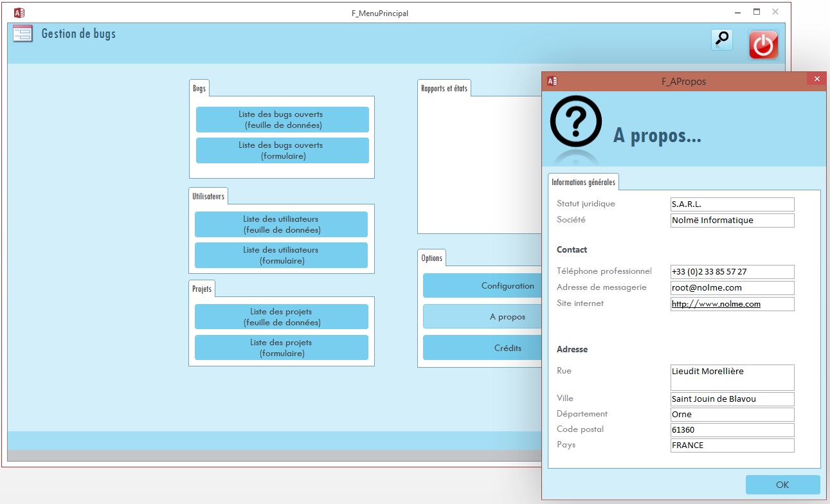830x504 pixels.
Task: Select the Rapports et états tab
Action: [x=444, y=88]
